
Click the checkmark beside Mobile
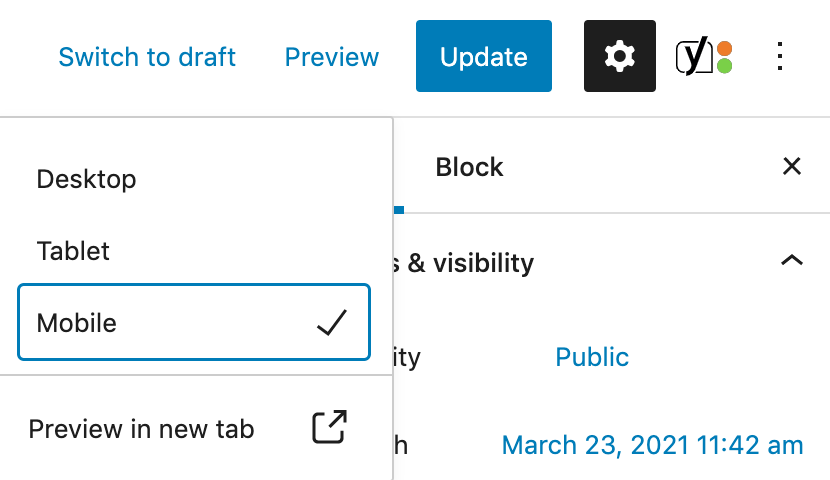tap(332, 323)
